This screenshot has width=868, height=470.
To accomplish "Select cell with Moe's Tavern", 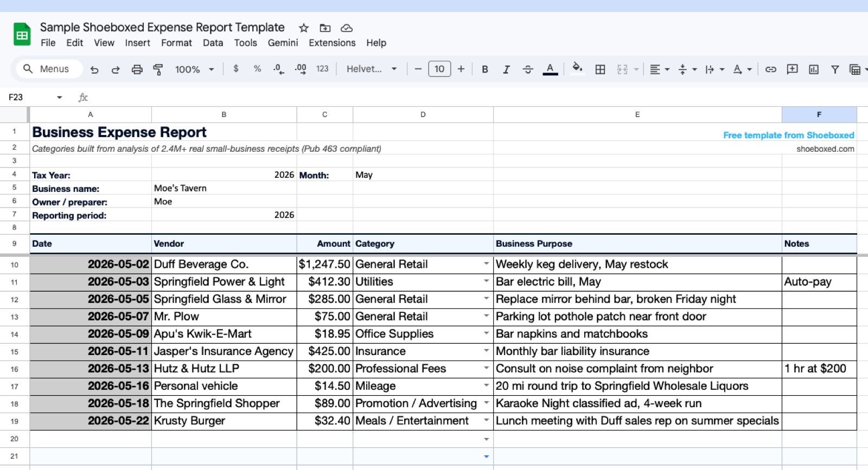I will [x=224, y=188].
